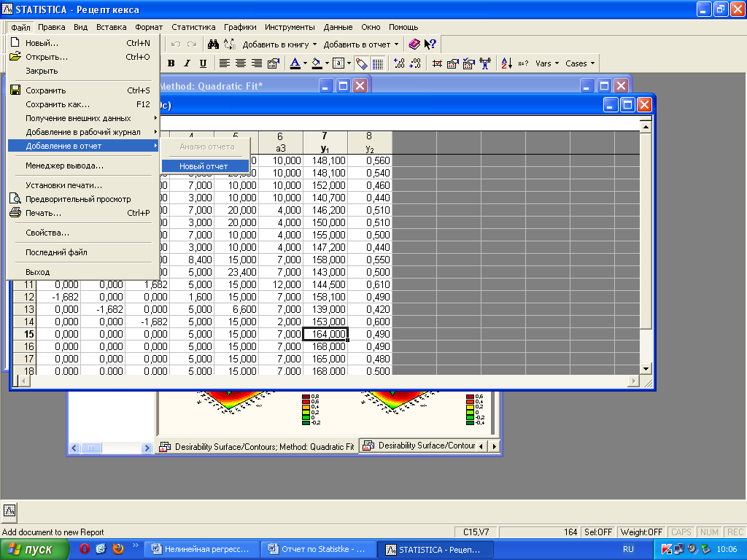Toggle bold text formatting
The image size is (747, 560).
pos(171,63)
